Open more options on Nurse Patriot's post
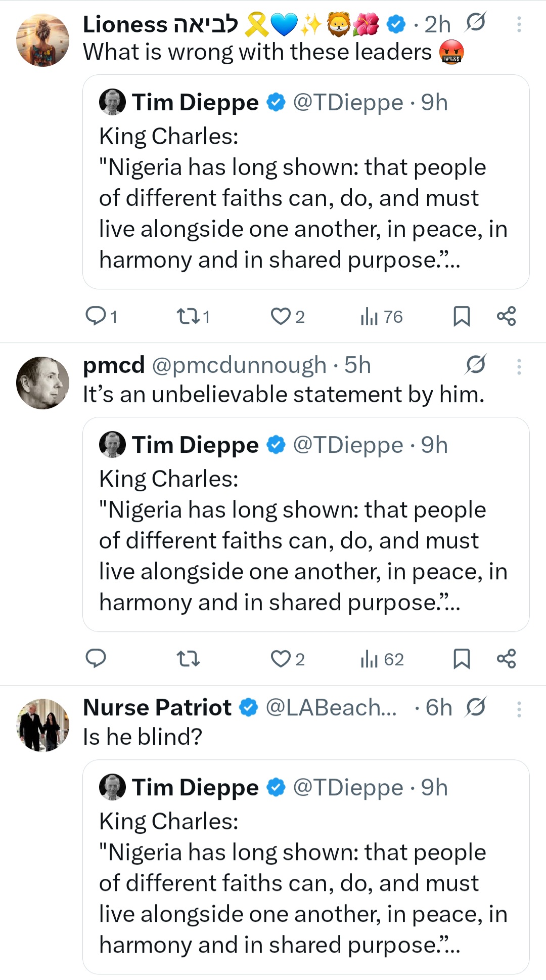546x980 pixels. tap(519, 709)
